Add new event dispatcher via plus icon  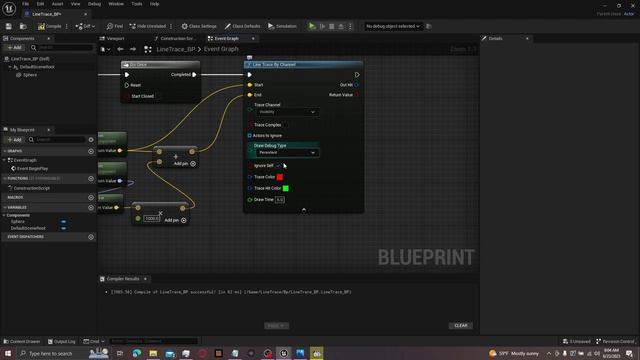click(91, 237)
